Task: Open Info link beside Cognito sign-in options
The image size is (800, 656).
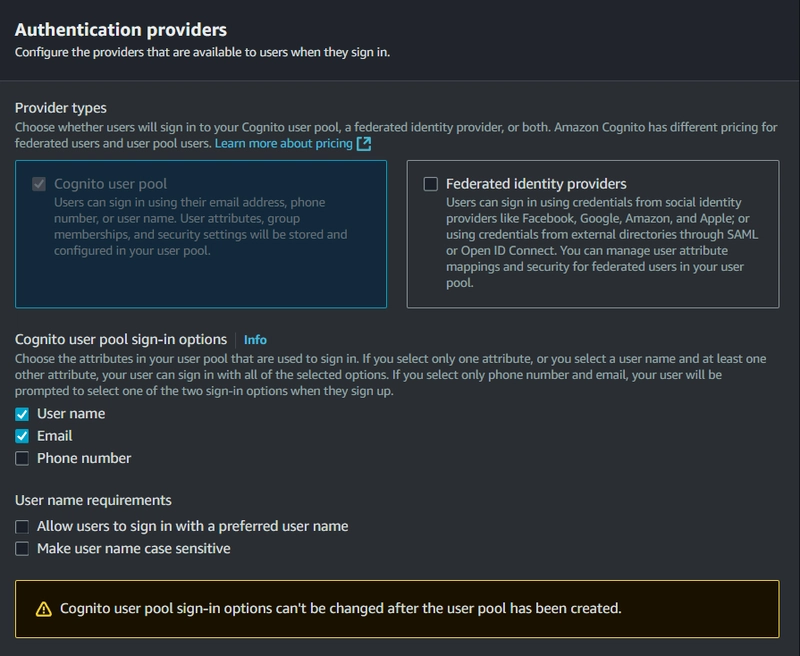Action: coord(255,340)
